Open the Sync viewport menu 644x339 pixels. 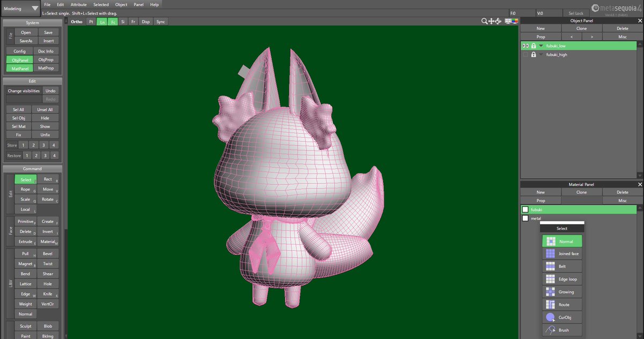(x=160, y=21)
